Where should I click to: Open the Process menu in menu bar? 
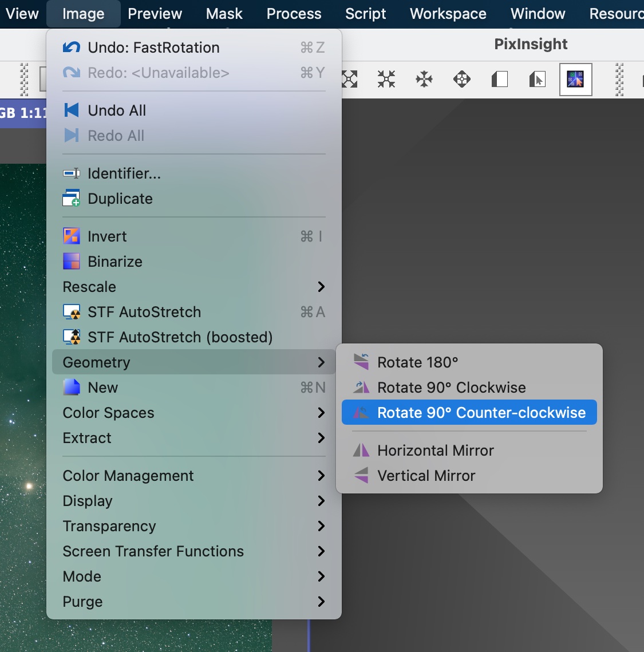[x=294, y=14]
